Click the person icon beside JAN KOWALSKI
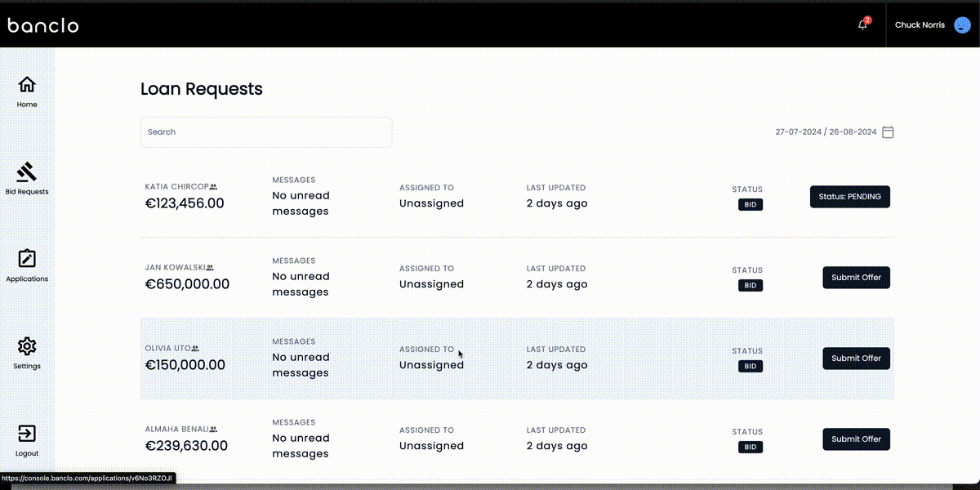Viewport: 980px width, 490px height. (x=210, y=267)
